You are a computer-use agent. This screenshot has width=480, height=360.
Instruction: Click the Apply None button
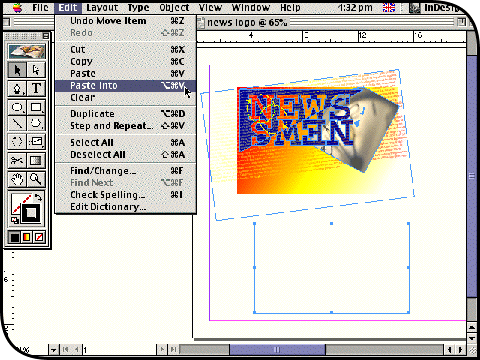[39, 237]
